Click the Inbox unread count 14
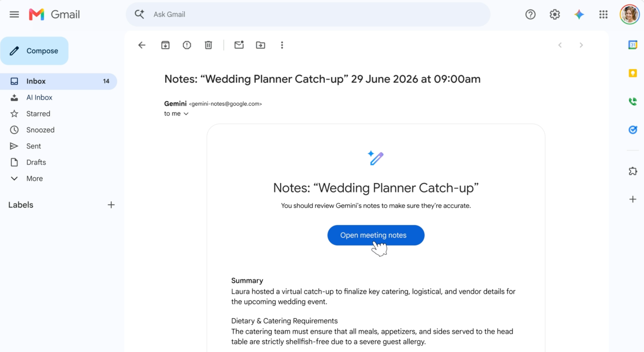Image resolution: width=644 pixels, height=352 pixels. [106, 81]
